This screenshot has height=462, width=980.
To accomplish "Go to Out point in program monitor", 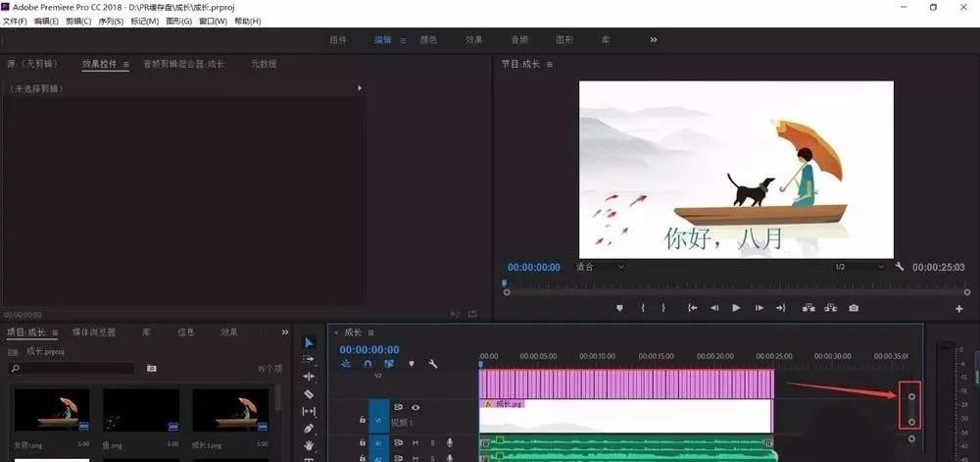I will [x=781, y=308].
